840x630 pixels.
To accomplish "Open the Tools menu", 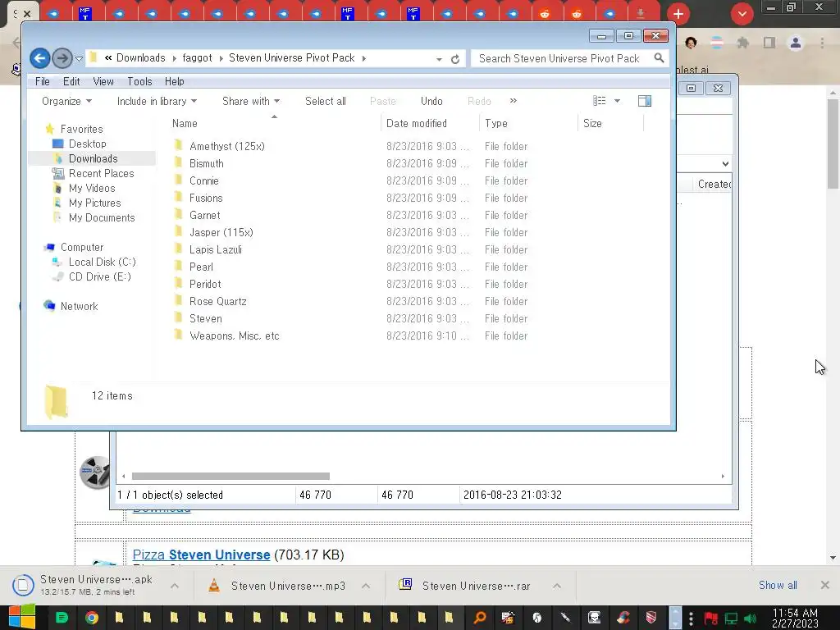I will click(139, 81).
